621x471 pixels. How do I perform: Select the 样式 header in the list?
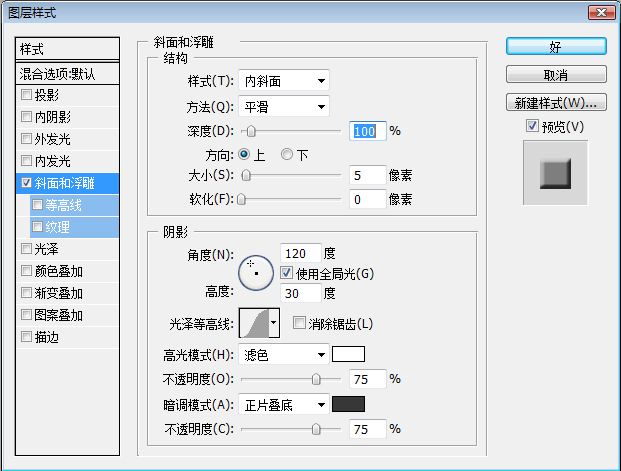click(x=67, y=49)
